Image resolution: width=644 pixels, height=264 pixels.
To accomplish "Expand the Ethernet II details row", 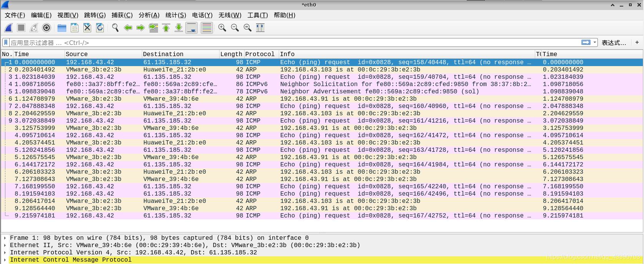I will pyautogui.click(x=5, y=245).
